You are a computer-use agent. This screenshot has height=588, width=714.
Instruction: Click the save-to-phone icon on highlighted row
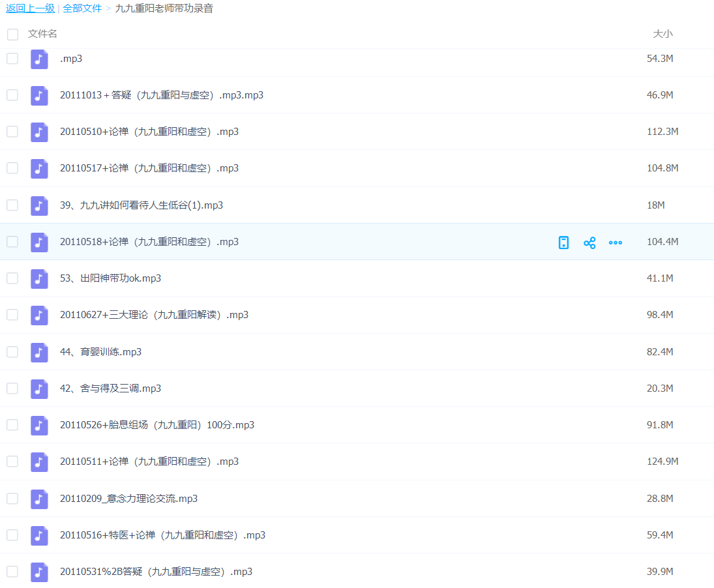coord(564,243)
